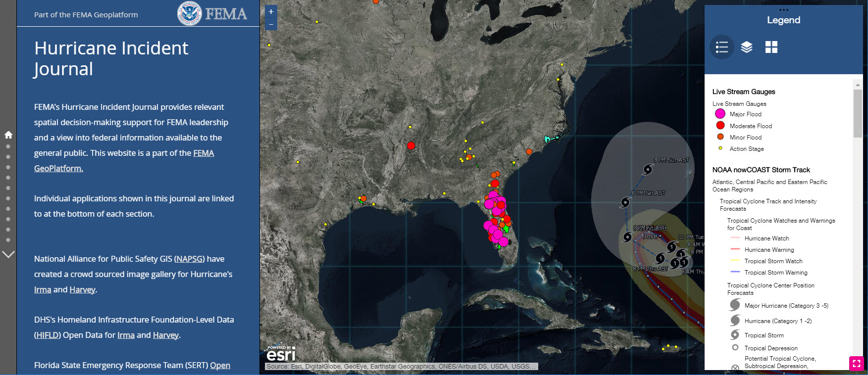Toggle the magenta fullscreen button
This screenshot has height=375, width=868.
point(856,363)
